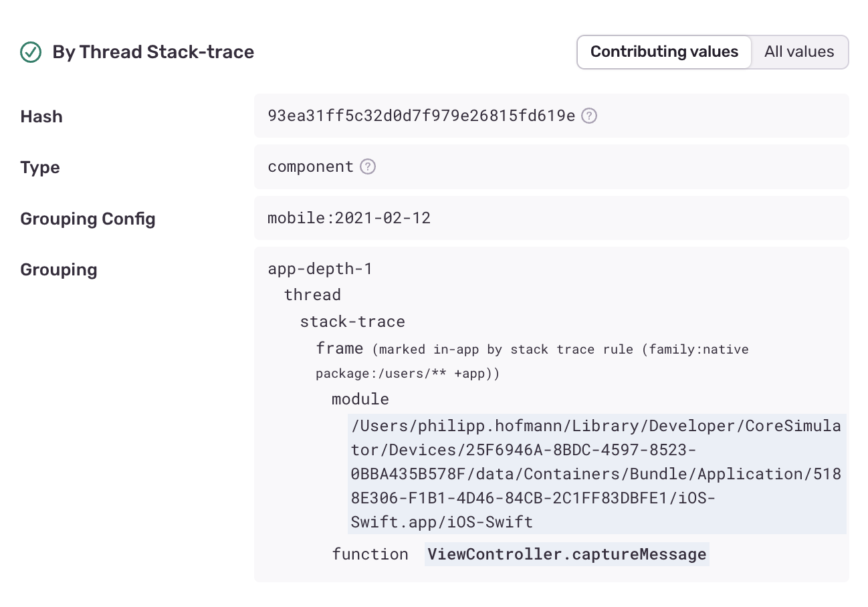Select the ViewController.captureMessage function value
The height and width of the screenshot is (607, 868).
tap(566, 554)
